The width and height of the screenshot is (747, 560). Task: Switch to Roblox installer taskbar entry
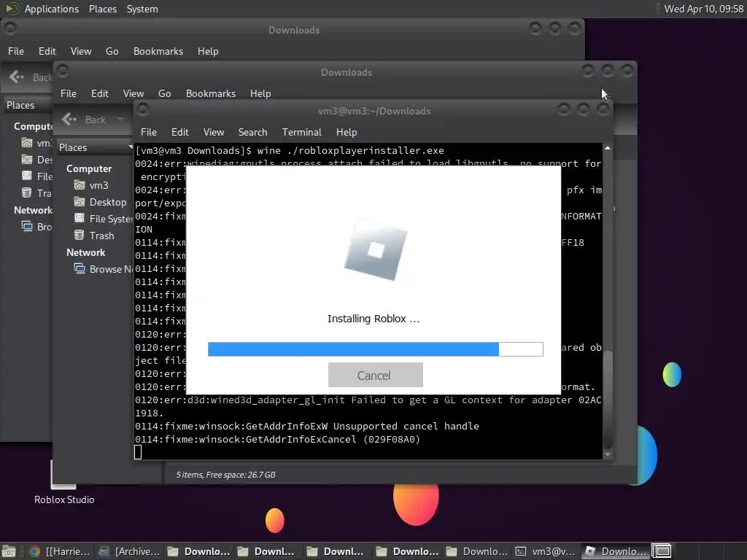616,551
